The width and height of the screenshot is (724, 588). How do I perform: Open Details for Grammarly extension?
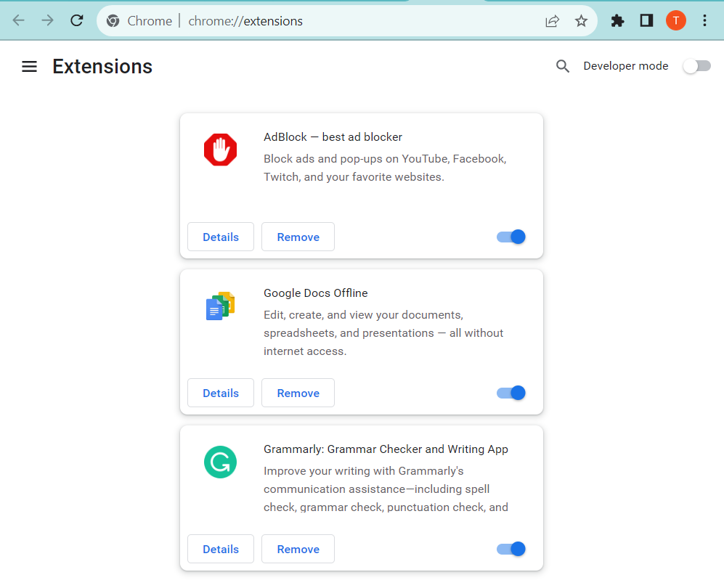click(x=221, y=549)
